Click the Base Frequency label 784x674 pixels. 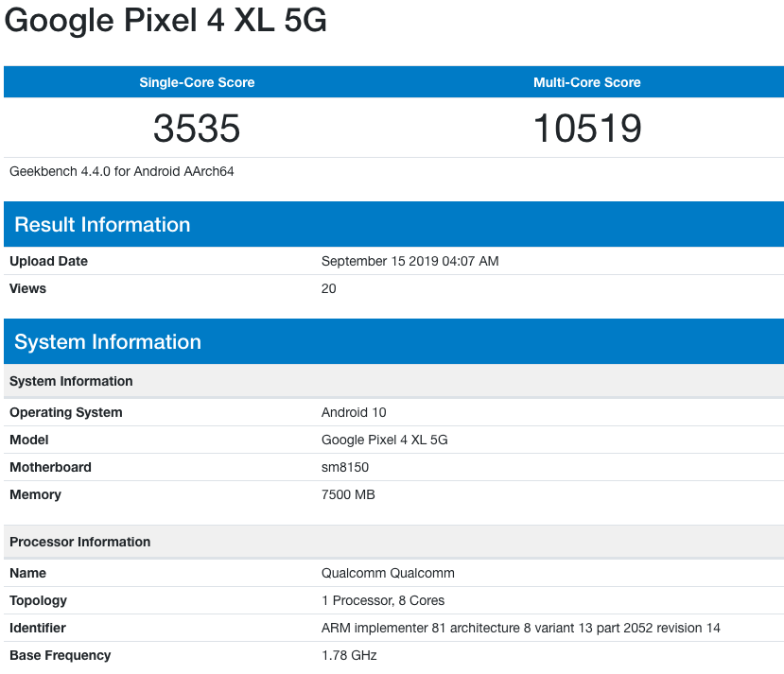click(60, 656)
